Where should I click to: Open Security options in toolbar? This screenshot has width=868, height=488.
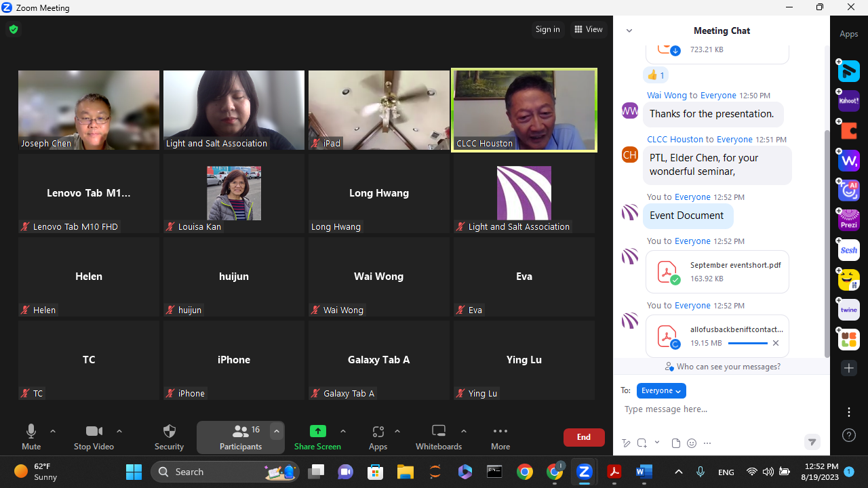(x=169, y=437)
